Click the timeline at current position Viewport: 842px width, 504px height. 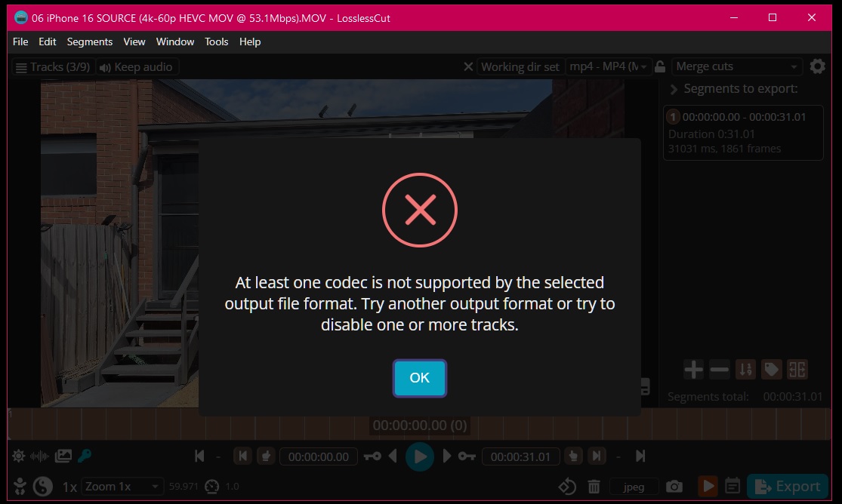(x=419, y=425)
